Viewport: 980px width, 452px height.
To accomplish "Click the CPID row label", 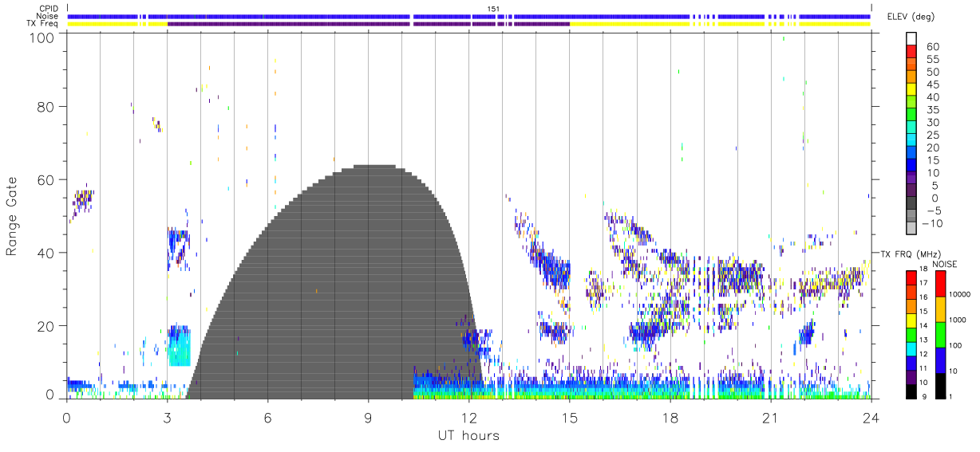I will click(x=48, y=8).
